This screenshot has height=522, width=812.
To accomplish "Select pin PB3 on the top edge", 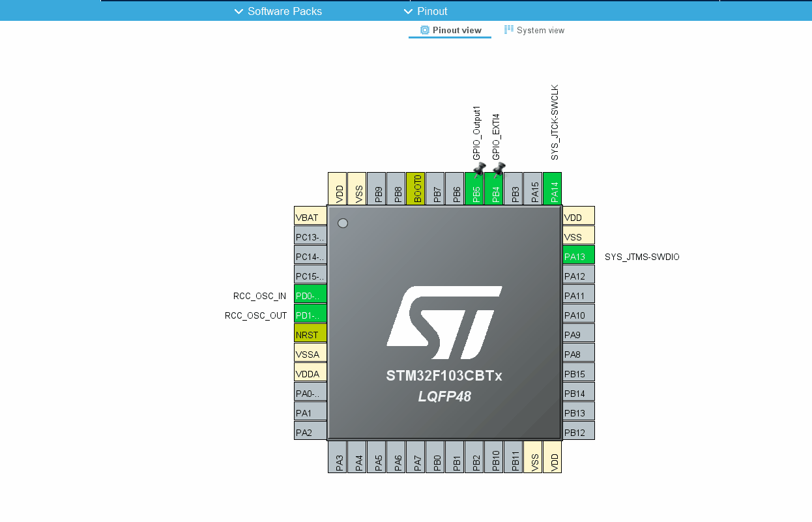I will pos(514,188).
